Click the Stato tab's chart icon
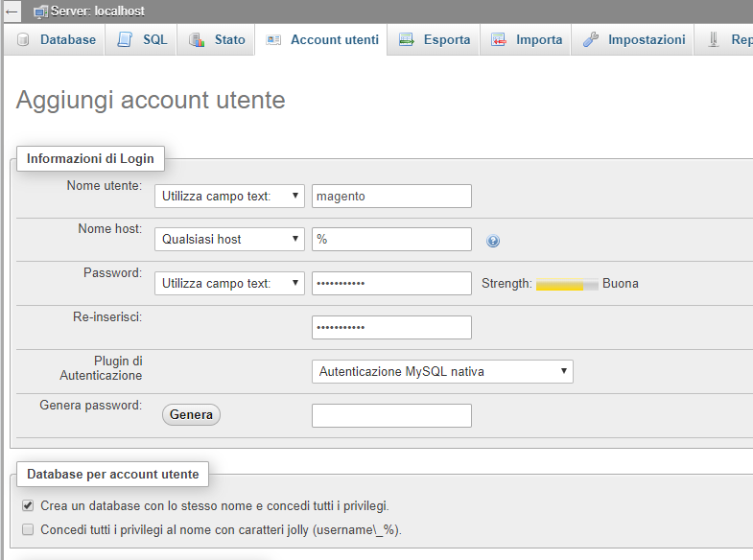This screenshot has height=560, width=753. pos(197,39)
